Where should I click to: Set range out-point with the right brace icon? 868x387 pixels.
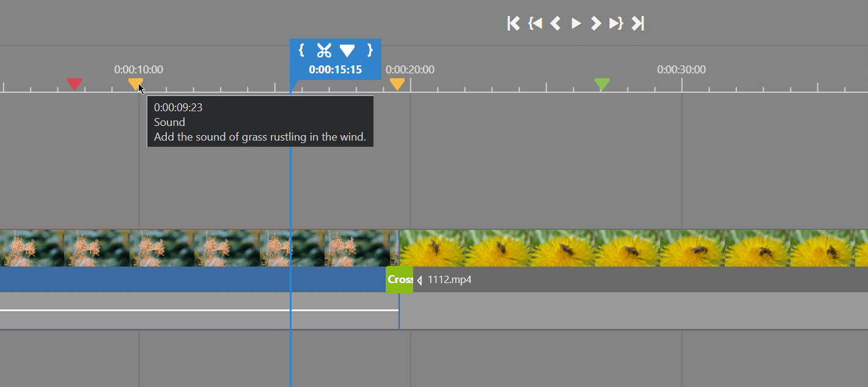click(x=370, y=50)
